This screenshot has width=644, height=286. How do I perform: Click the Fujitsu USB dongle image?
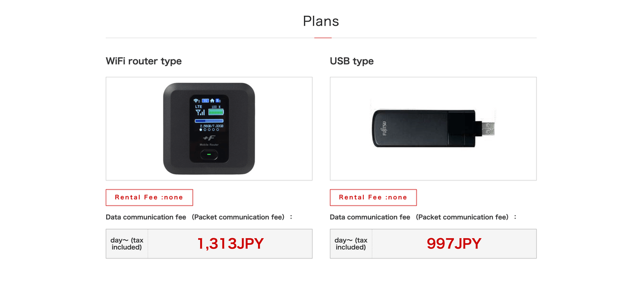[x=433, y=129]
